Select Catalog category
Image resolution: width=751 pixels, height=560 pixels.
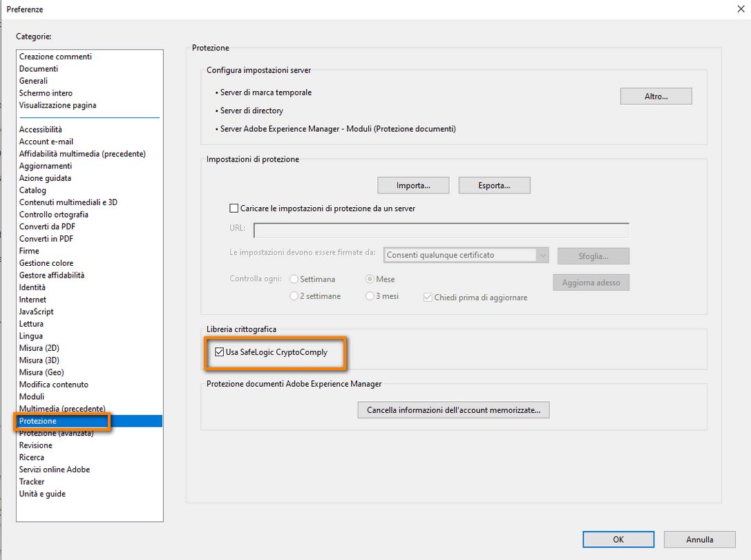(x=32, y=190)
